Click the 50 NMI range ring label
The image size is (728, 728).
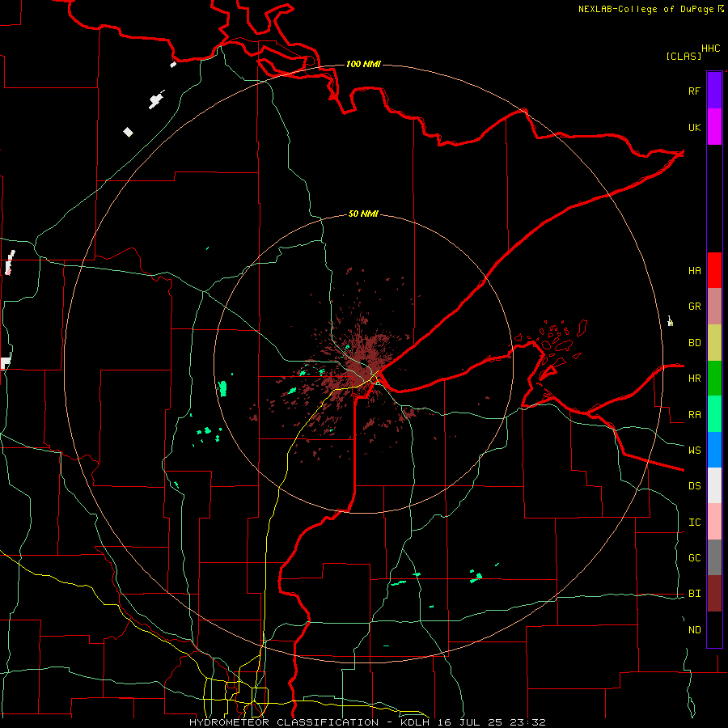(x=363, y=214)
